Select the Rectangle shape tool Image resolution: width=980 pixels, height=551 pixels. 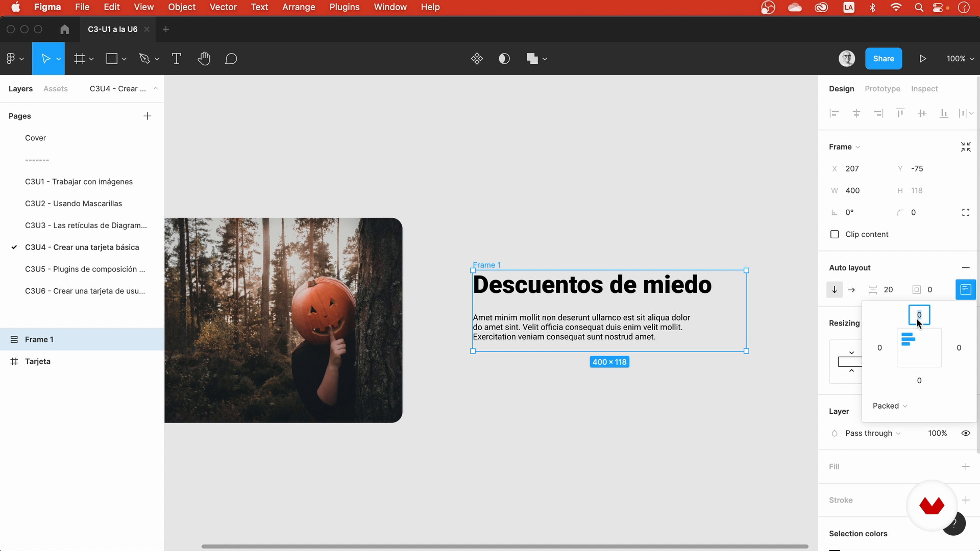pos(112,59)
